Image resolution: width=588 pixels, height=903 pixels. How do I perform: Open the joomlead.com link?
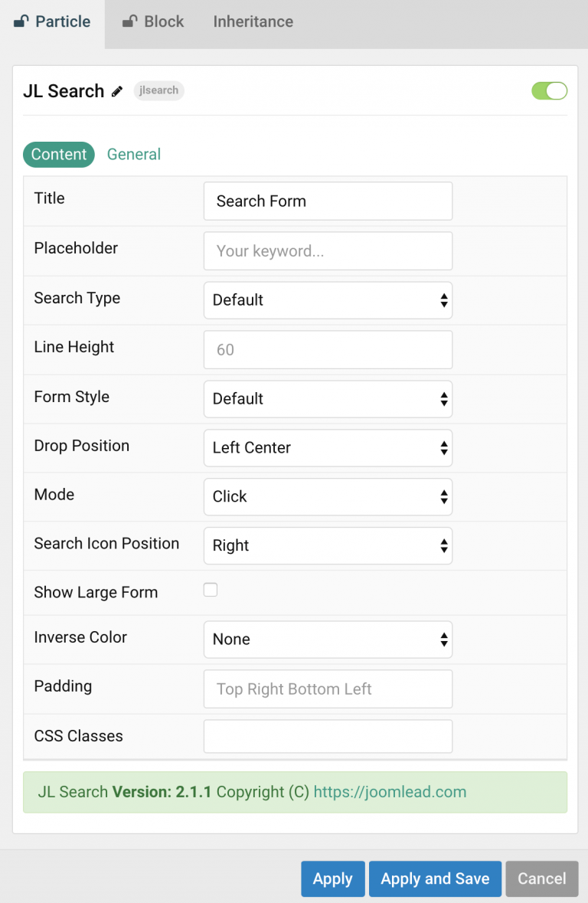coord(390,792)
